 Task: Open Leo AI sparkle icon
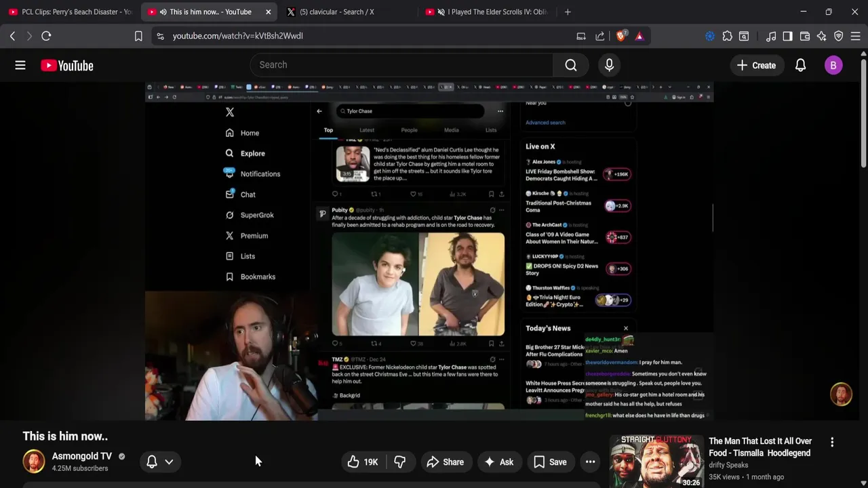coord(822,36)
